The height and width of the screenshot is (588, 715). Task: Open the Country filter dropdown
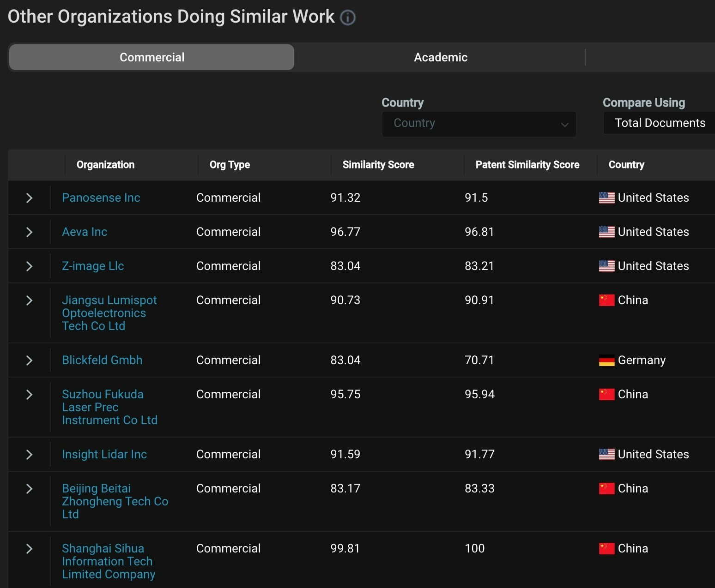click(x=479, y=123)
